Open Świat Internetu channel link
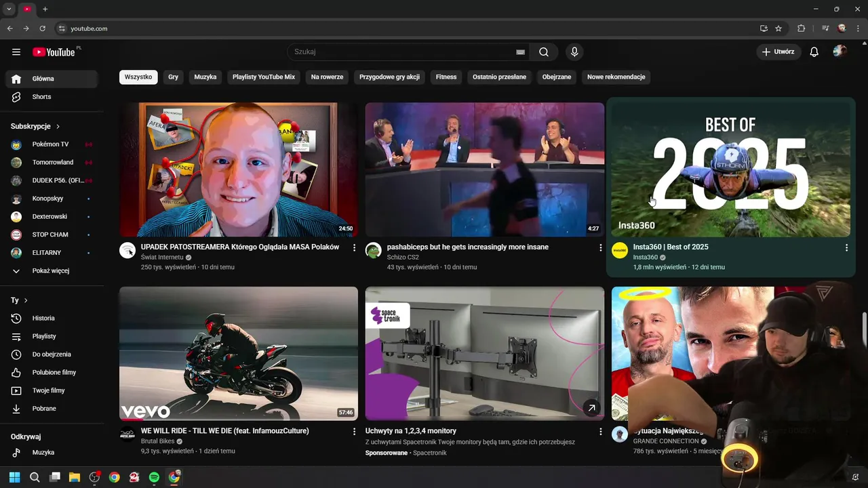 point(162,258)
